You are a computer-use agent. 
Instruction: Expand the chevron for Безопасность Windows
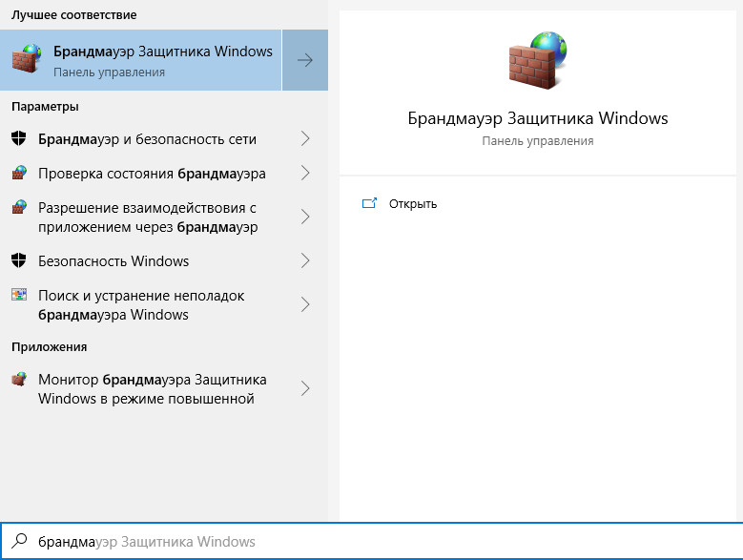(x=305, y=260)
